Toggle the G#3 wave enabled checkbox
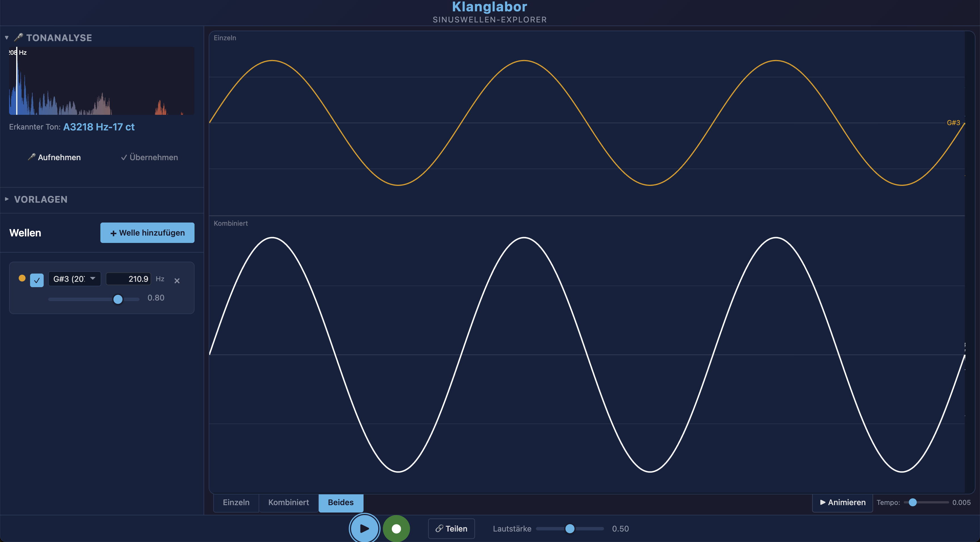 (x=37, y=280)
